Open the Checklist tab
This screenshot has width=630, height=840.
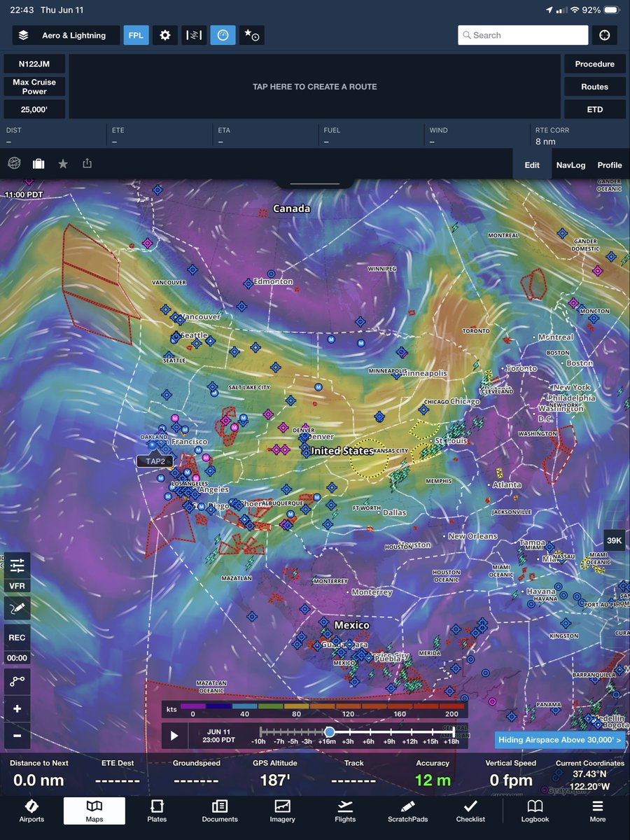470,811
